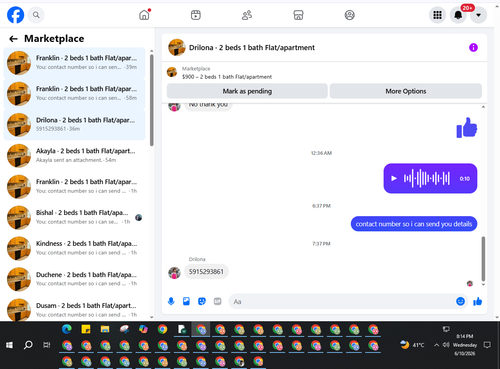Open the nine-dot menu grid icon
Viewport: 500px width, 369px height.
click(x=437, y=15)
